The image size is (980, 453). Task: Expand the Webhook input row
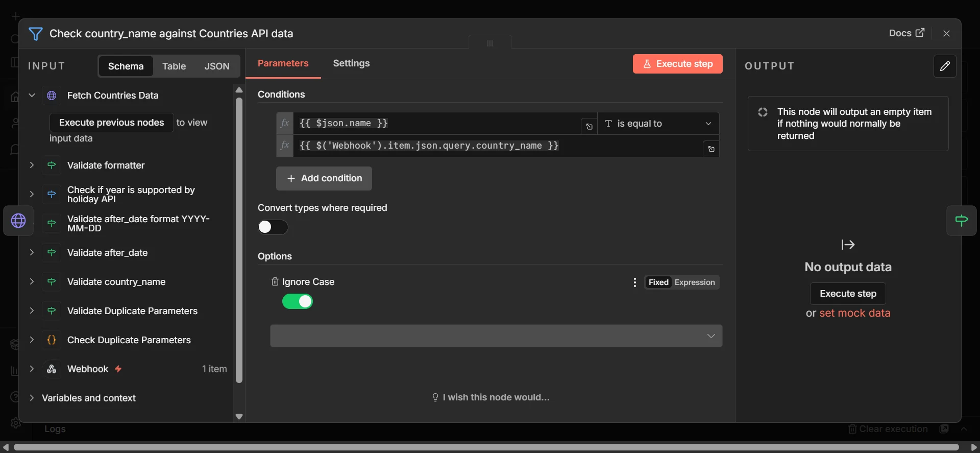tap(32, 369)
